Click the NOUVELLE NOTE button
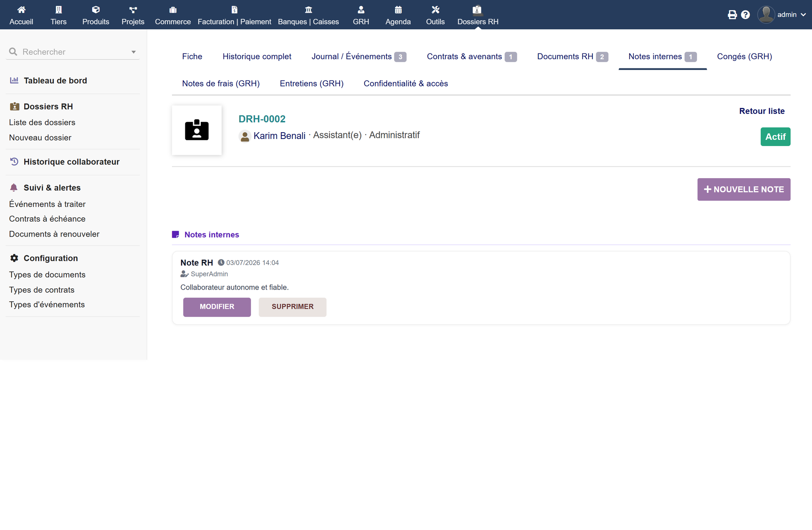Image resolution: width=812 pixels, height=530 pixels. (x=744, y=189)
